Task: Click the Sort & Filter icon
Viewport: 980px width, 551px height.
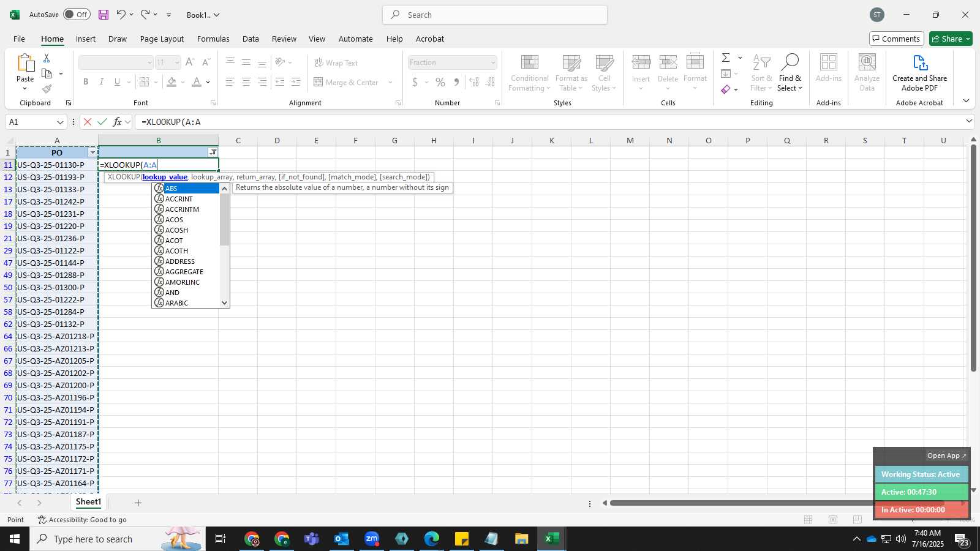Action: 761,62
